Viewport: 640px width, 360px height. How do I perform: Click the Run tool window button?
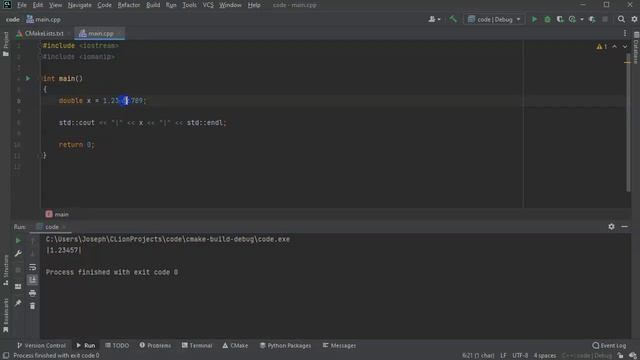pyautogui.click(x=86, y=346)
